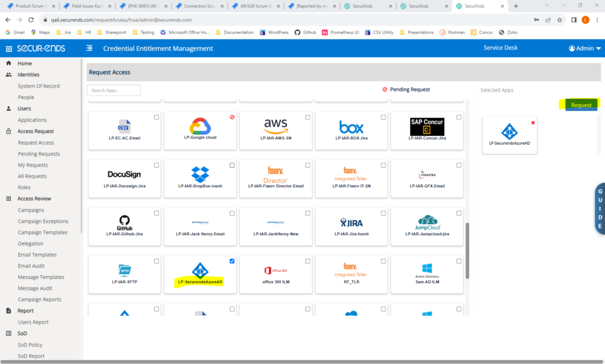This screenshot has width=605, height=364.
Task: Click the Pending Request indicator
Action: (x=406, y=89)
